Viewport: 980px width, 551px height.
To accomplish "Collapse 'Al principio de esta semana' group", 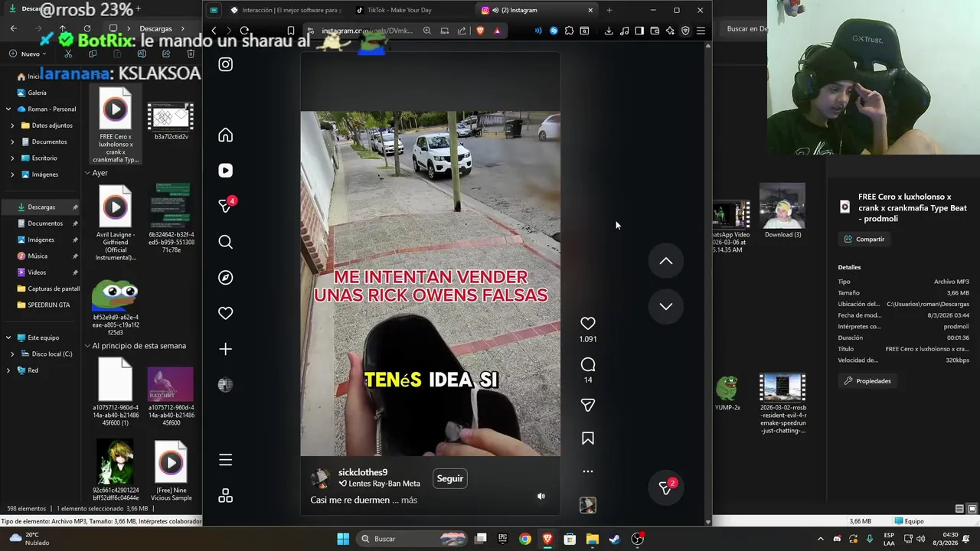I will tap(87, 346).
